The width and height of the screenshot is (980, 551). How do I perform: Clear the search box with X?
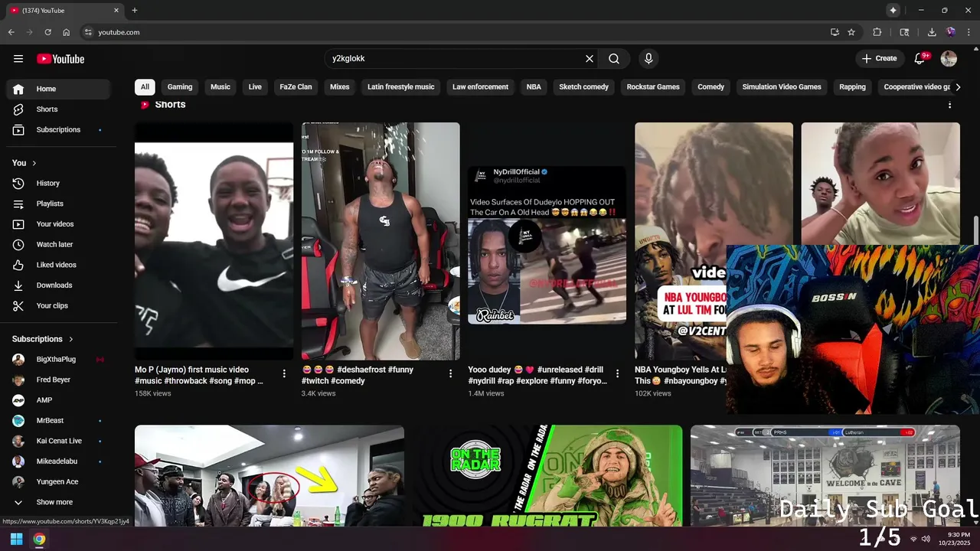[x=590, y=59]
